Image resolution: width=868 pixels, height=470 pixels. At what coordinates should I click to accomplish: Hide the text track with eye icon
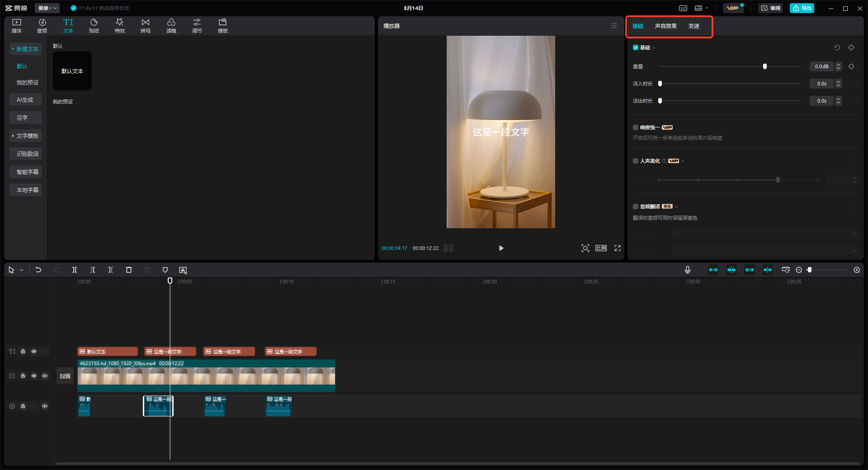tap(34, 352)
